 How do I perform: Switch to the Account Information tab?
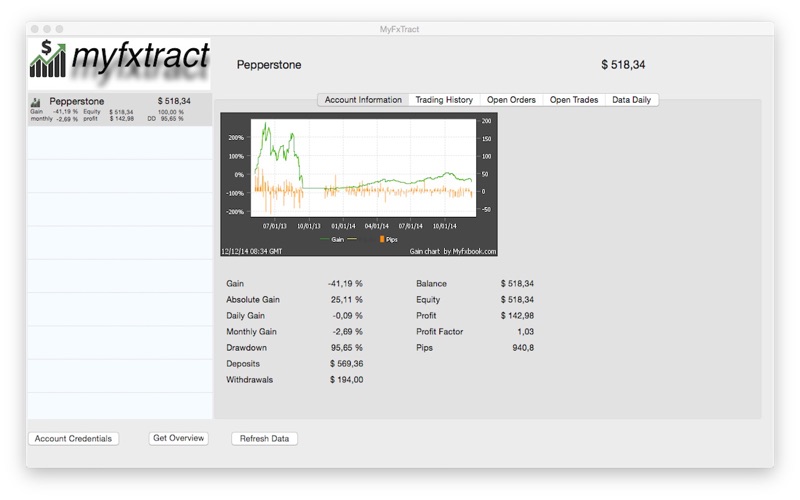(x=363, y=100)
